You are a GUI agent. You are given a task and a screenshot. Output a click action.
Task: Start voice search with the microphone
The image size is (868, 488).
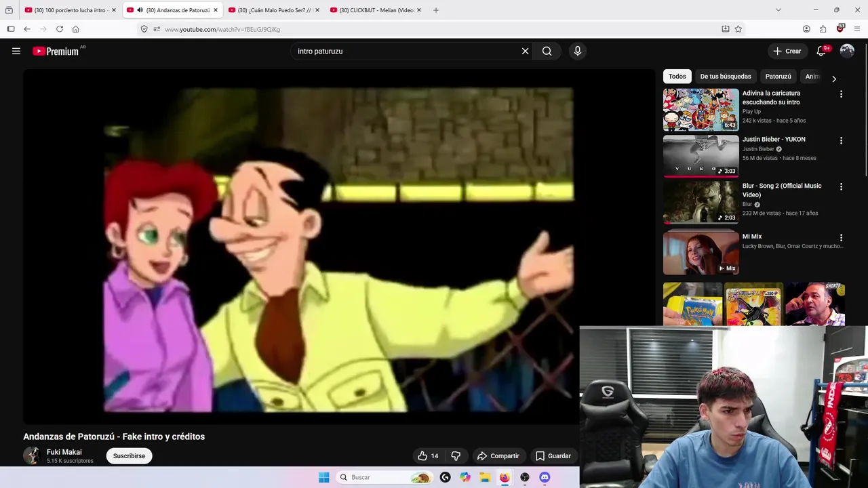pyautogui.click(x=577, y=51)
